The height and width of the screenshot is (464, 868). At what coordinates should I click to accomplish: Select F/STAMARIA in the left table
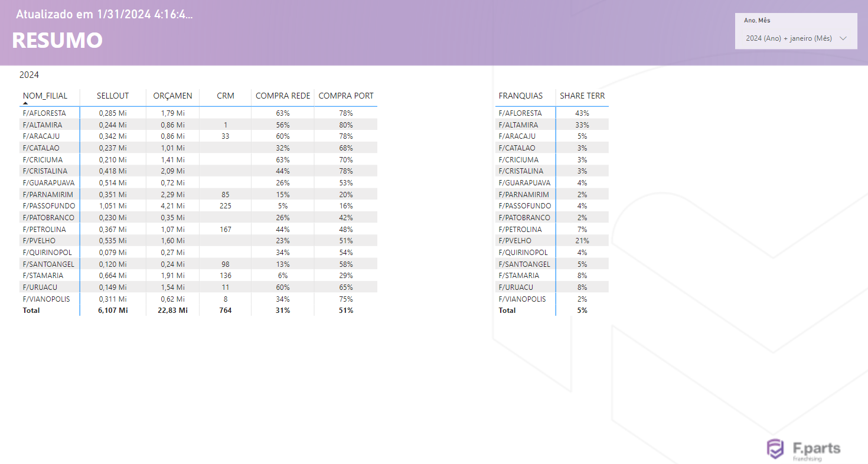(x=43, y=275)
